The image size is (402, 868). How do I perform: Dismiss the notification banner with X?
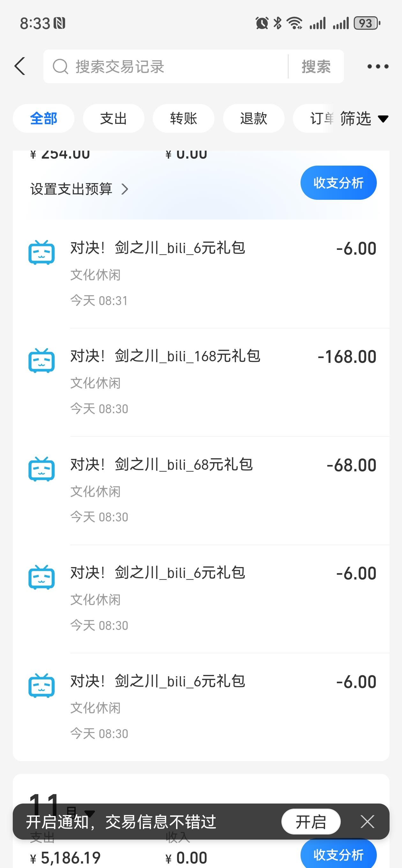point(367,821)
